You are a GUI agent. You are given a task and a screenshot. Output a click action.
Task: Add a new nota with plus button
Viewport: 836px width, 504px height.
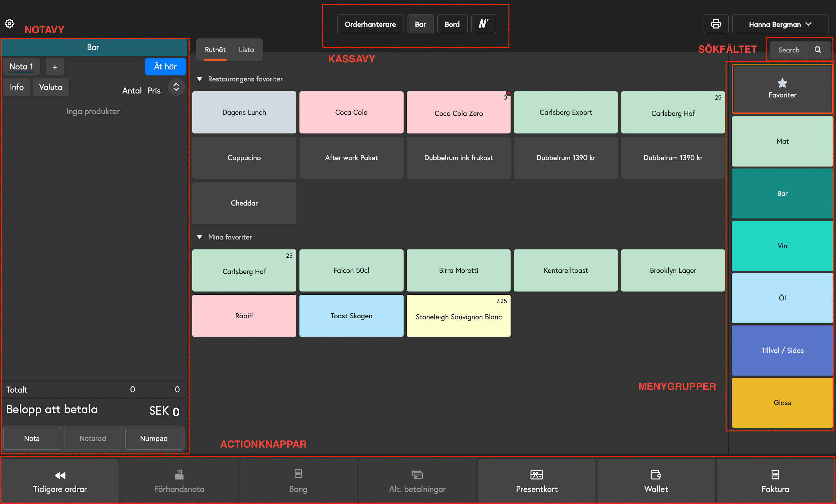55,67
